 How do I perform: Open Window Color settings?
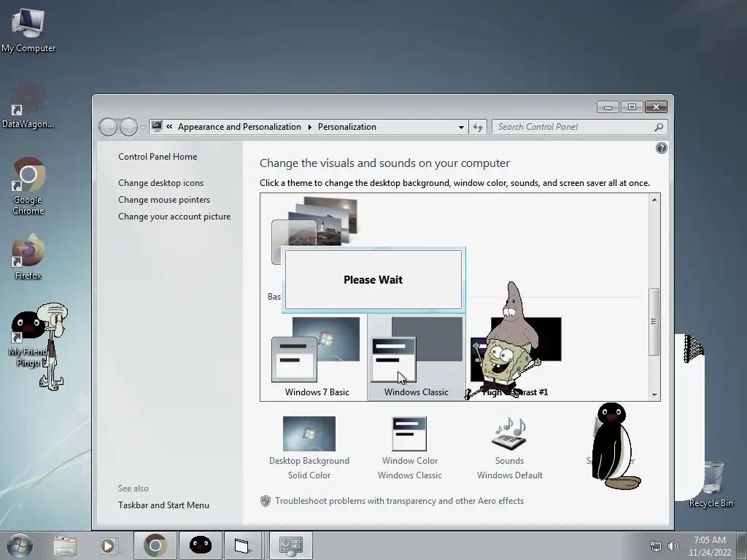pyautogui.click(x=410, y=448)
